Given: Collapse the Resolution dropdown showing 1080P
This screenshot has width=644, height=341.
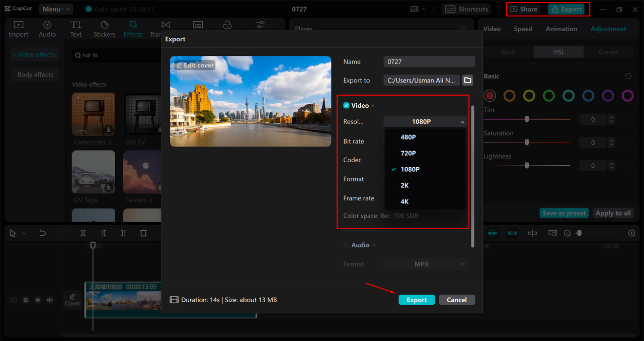Looking at the screenshot, I should (425, 121).
